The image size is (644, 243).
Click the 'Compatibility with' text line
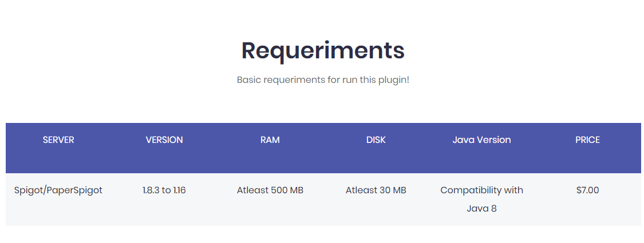[481, 190]
